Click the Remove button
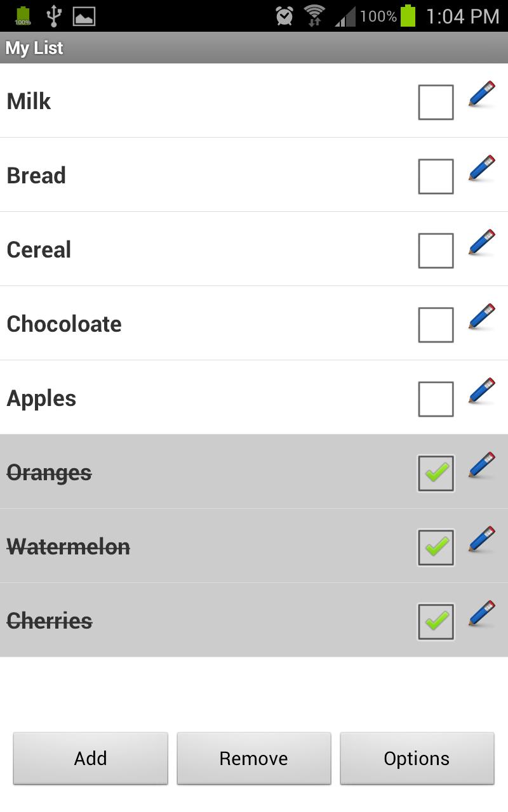The height and width of the screenshot is (812, 508). click(x=253, y=758)
